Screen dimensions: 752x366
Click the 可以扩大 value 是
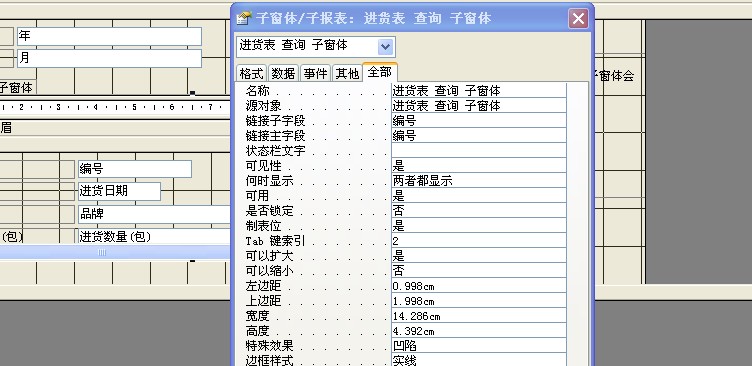tap(479, 256)
